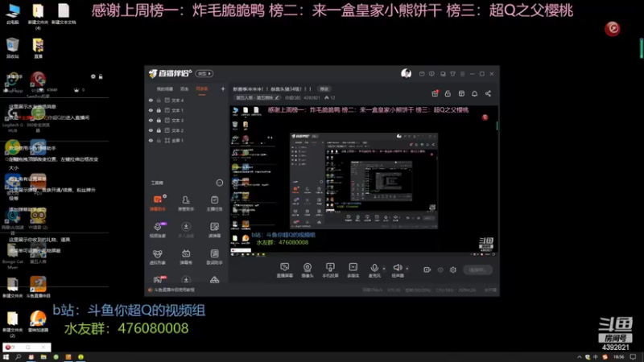
Task: Click the start streaming button at bottom right
Action: coord(477,269)
